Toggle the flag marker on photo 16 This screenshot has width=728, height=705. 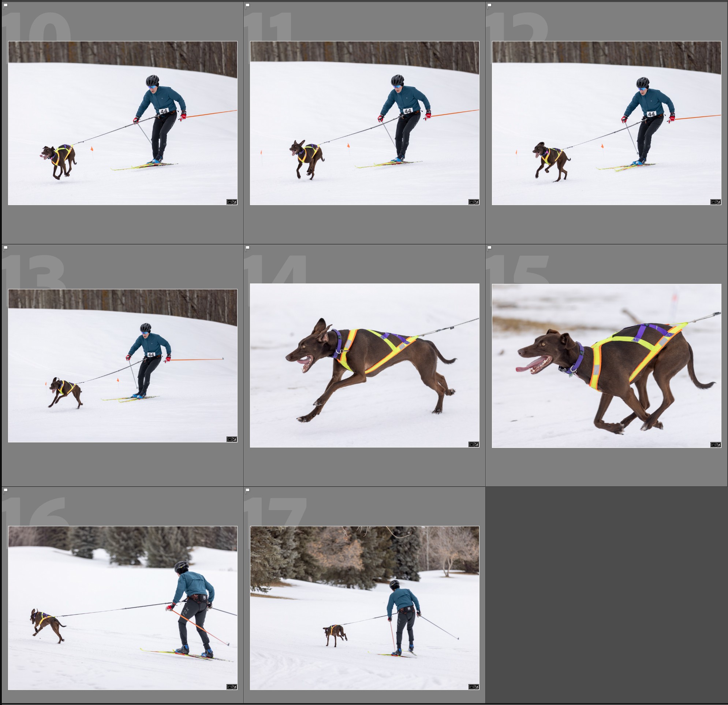coord(5,490)
